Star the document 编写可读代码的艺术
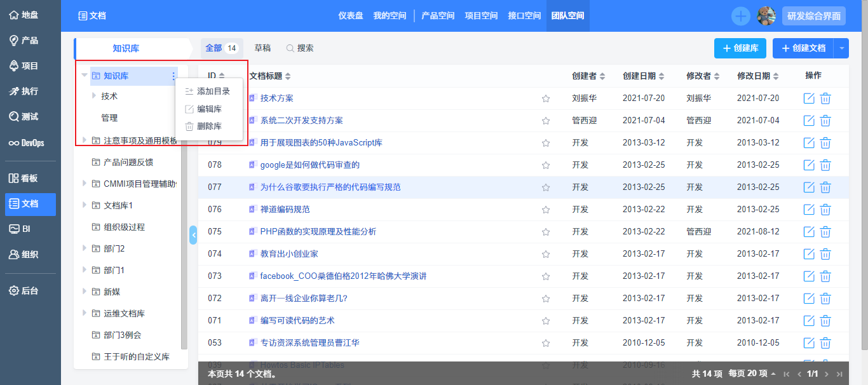 (545, 320)
